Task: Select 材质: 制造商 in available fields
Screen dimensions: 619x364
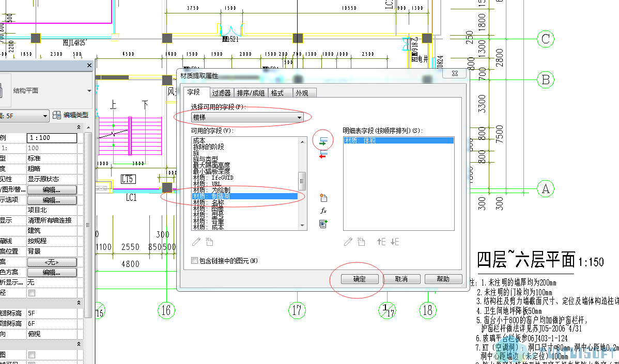Action: click(245, 196)
